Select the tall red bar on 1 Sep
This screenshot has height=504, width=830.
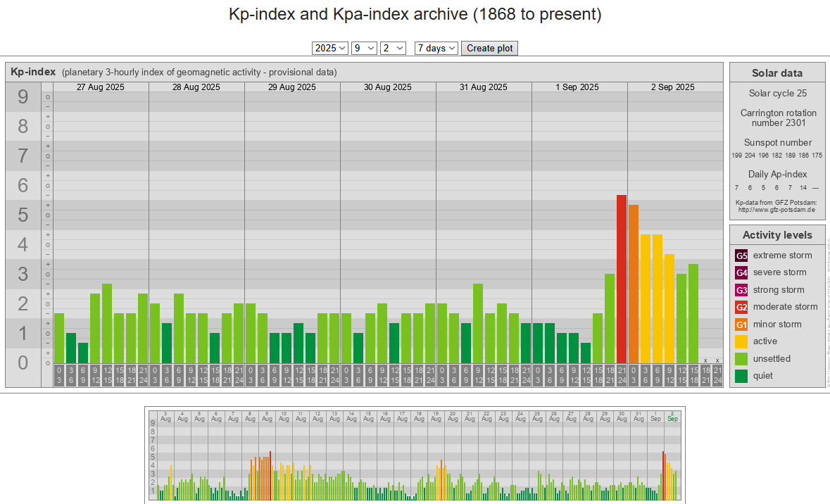[622, 279]
